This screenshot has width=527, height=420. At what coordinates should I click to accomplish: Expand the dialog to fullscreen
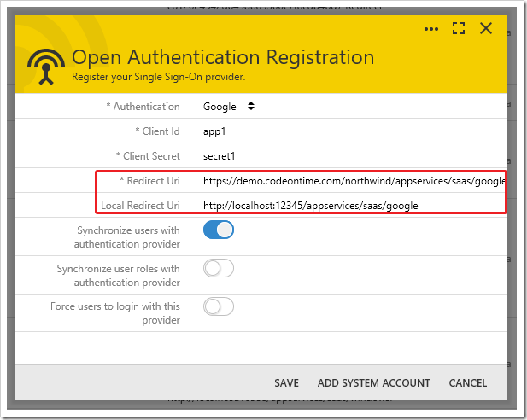[459, 29]
